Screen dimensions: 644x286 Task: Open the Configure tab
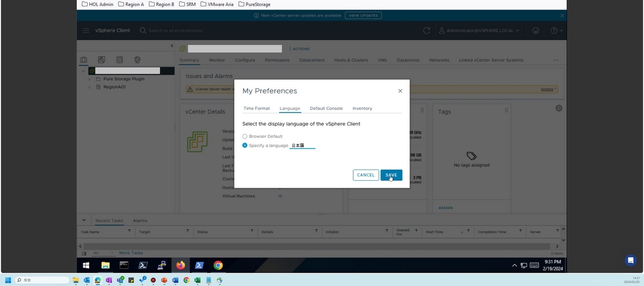pos(245,60)
